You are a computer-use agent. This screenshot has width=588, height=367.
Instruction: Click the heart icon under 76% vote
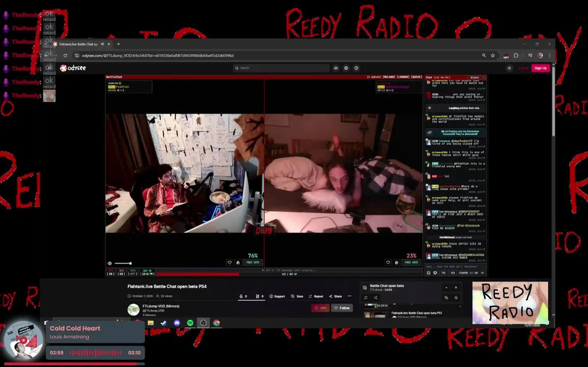coord(229,263)
